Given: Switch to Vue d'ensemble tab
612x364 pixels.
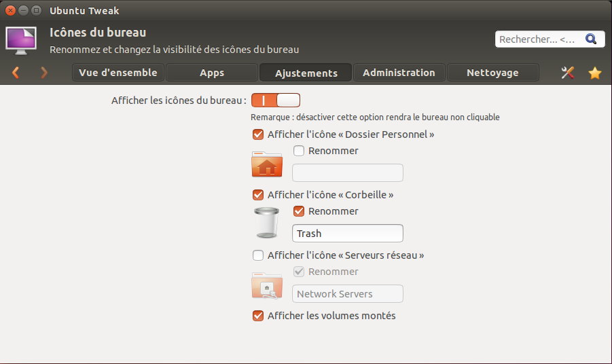Looking at the screenshot, I should tap(118, 73).
